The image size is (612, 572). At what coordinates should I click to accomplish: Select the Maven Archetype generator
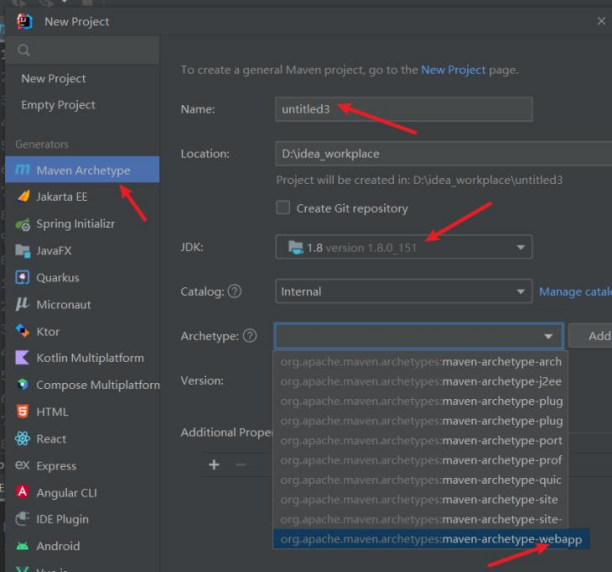tap(82, 170)
